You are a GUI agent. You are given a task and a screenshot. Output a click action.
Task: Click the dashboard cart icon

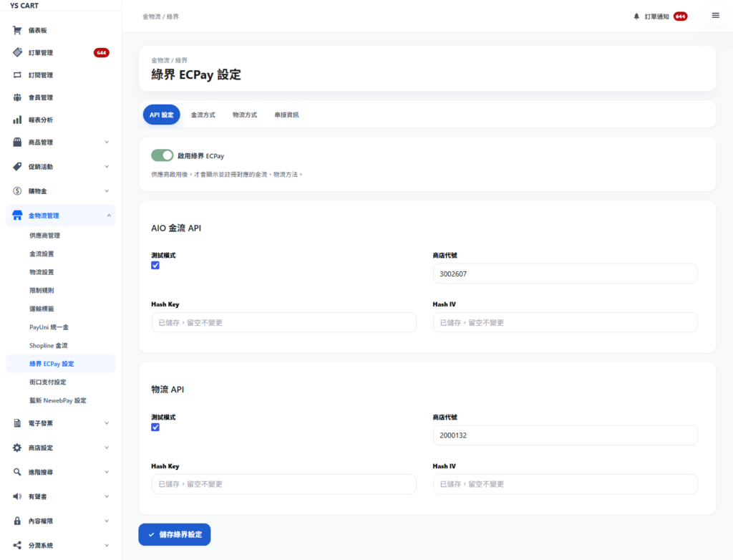click(x=17, y=30)
